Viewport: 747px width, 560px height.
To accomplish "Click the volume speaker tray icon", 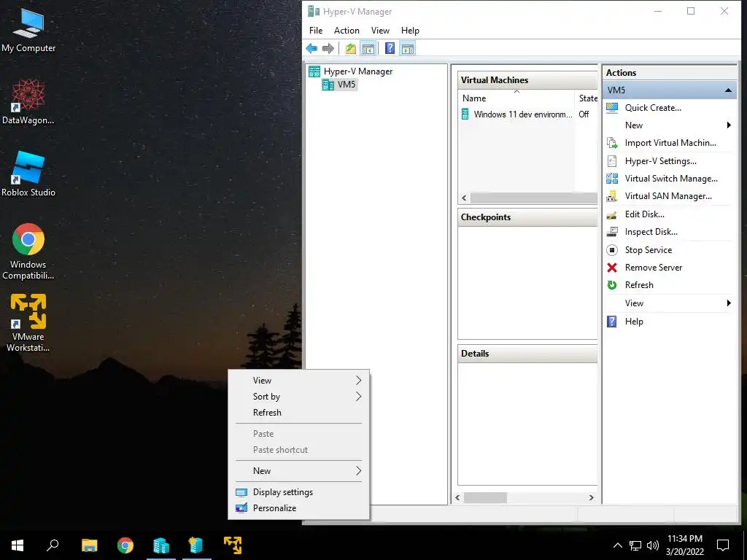I will [x=653, y=545].
